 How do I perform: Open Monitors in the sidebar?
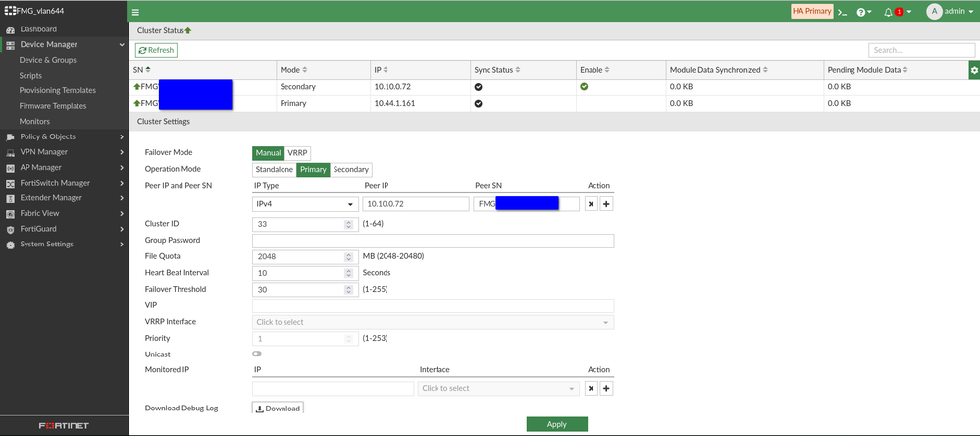(34, 122)
